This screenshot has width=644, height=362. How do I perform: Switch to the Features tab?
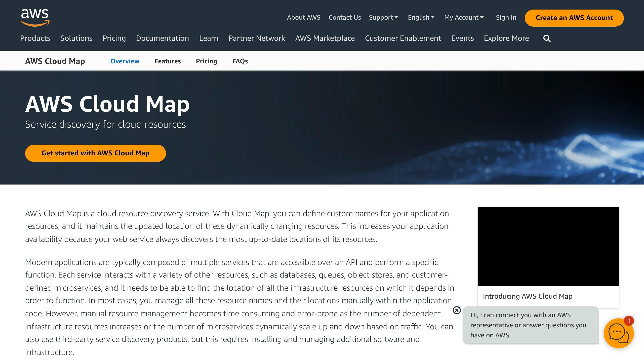coord(168,61)
